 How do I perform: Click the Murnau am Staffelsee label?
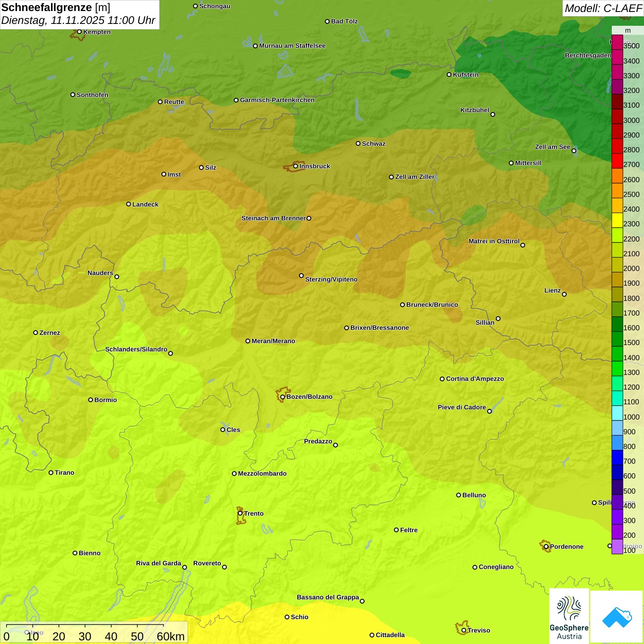pos(293,46)
